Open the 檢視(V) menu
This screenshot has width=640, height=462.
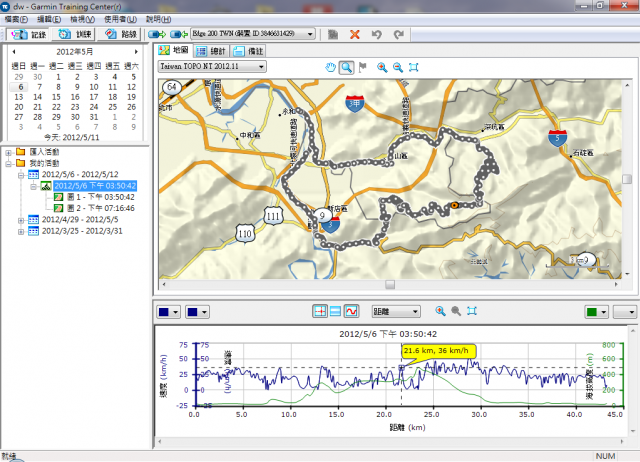(x=82, y=19)
